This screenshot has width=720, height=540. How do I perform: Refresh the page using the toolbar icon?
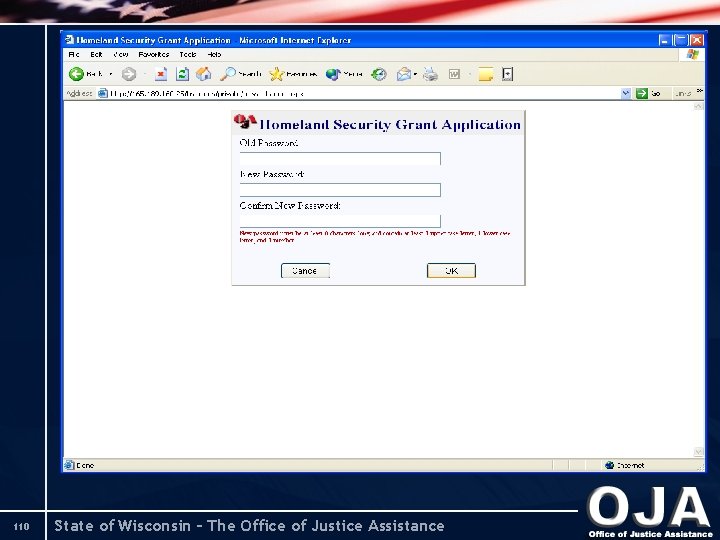[x=182, y=74]
